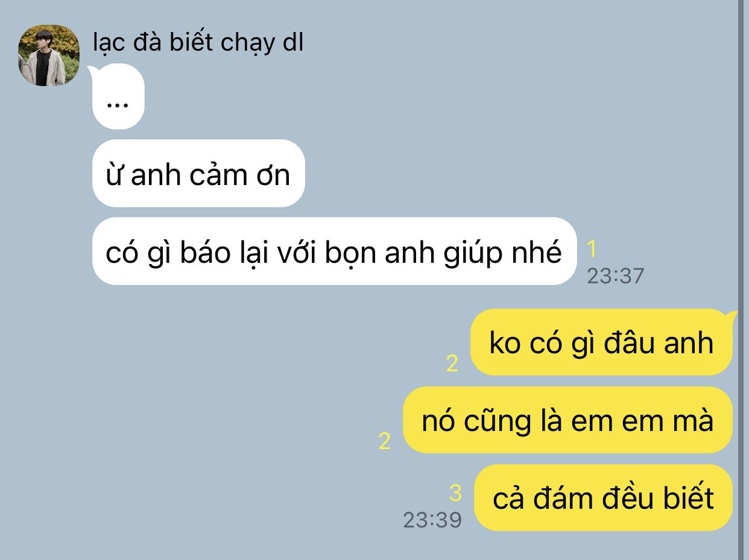Click the tail of the "..." speech bubble
Viewport: 749px width, 560px height.
pos(94,72)
